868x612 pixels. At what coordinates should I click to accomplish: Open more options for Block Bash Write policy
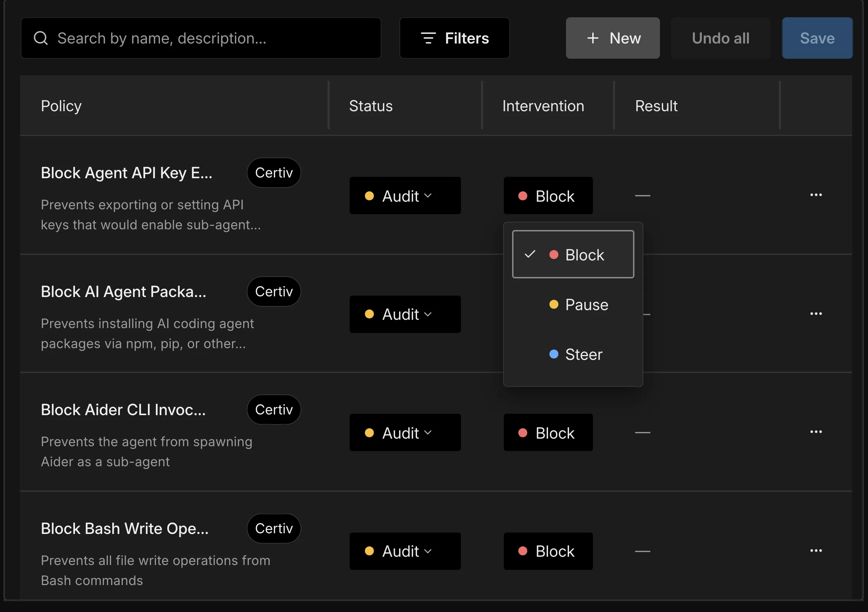click(x=816, y=551)
